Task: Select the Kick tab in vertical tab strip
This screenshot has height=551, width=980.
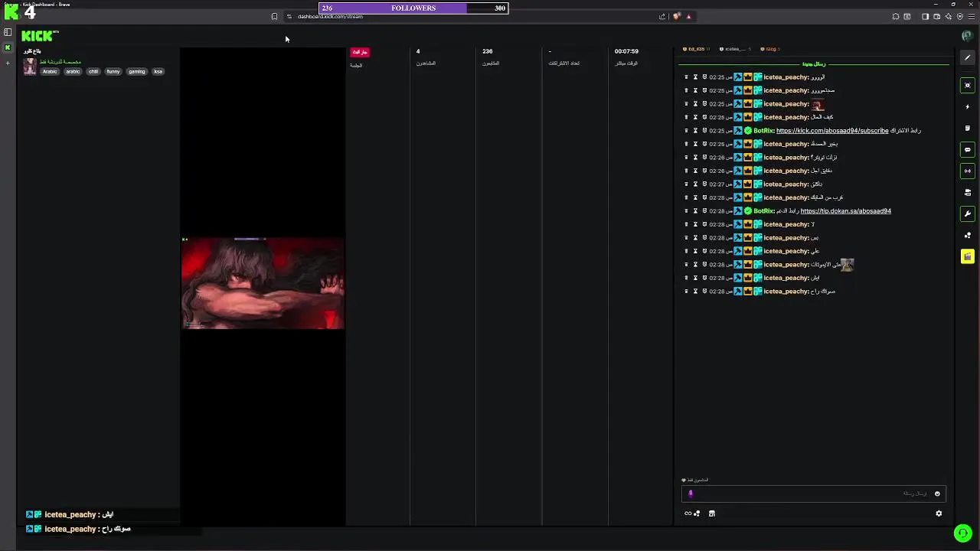Action: [8, 47]
